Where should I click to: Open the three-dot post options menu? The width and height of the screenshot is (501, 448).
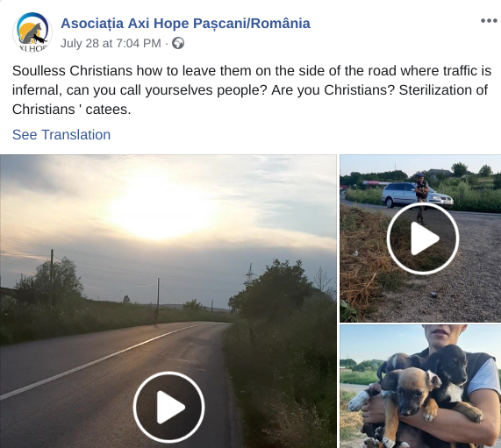tap(489, 21)
